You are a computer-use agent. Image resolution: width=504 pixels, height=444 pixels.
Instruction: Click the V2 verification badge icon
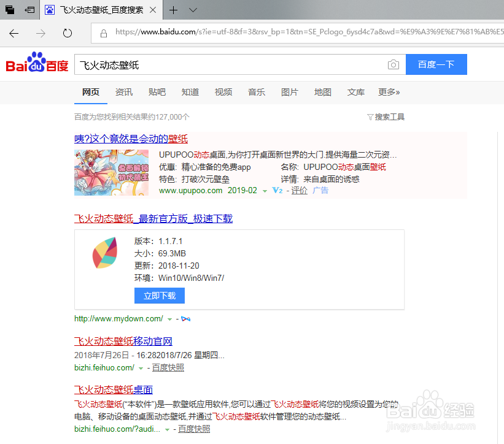[277, 191]
